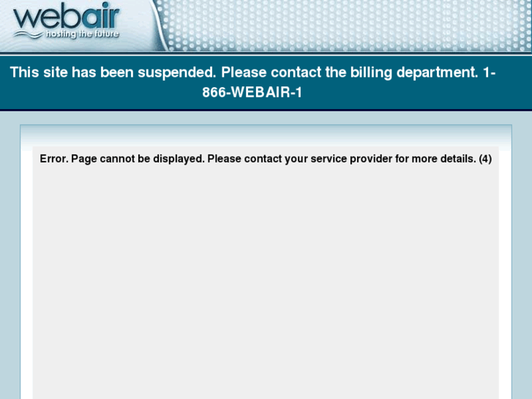Click the dark "web" letters of the logo

(47, 18)
